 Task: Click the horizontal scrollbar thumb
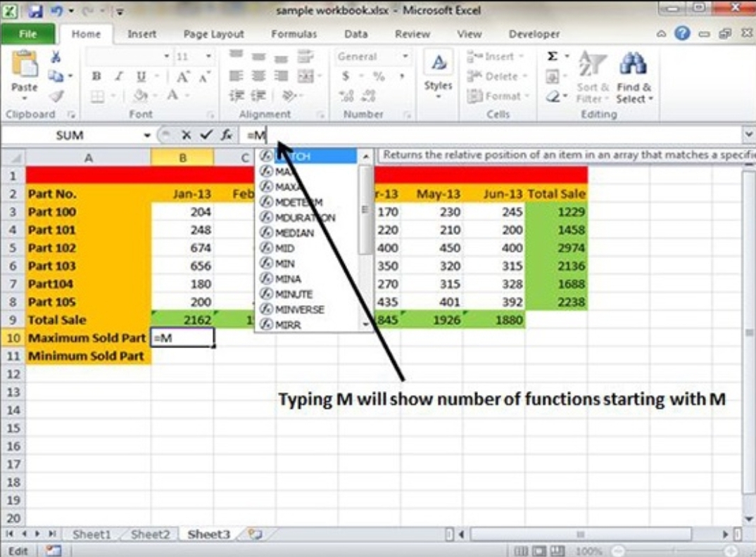(581, 534)
